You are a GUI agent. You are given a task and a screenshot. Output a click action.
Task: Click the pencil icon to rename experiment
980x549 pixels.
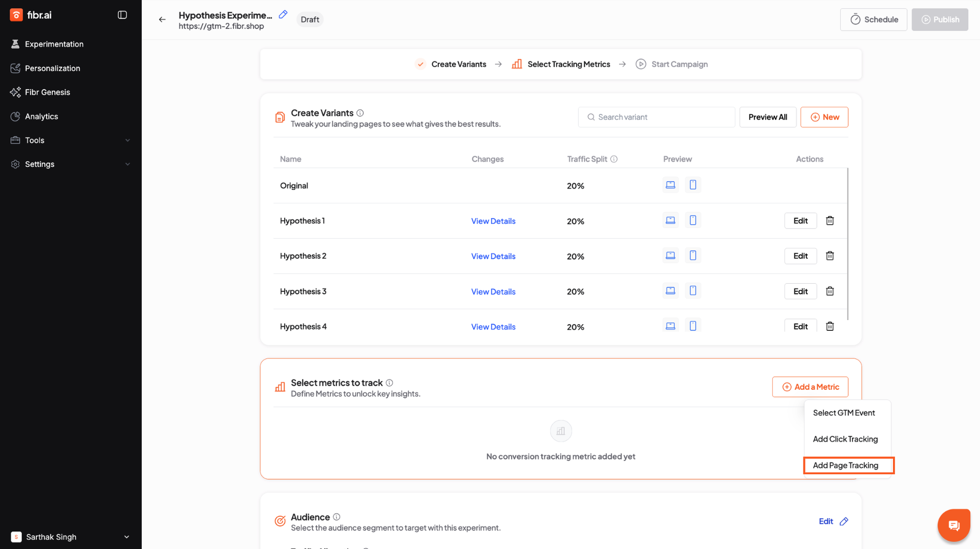click(x=283, y=14)
